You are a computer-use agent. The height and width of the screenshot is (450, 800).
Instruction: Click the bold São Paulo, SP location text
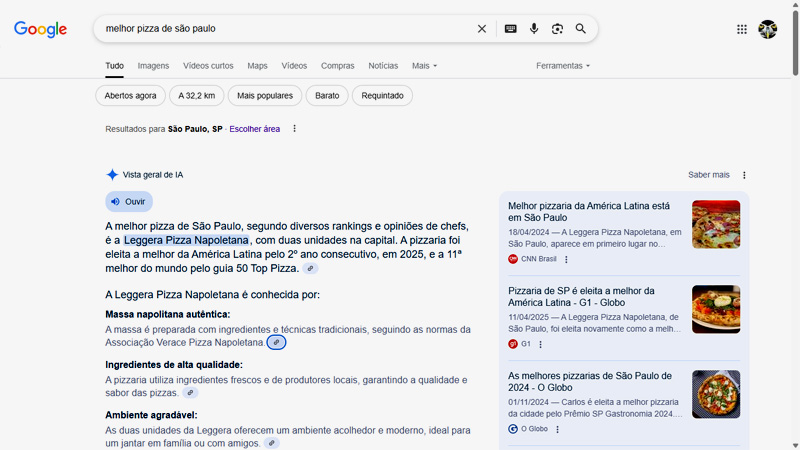click(x=195, y=129)
